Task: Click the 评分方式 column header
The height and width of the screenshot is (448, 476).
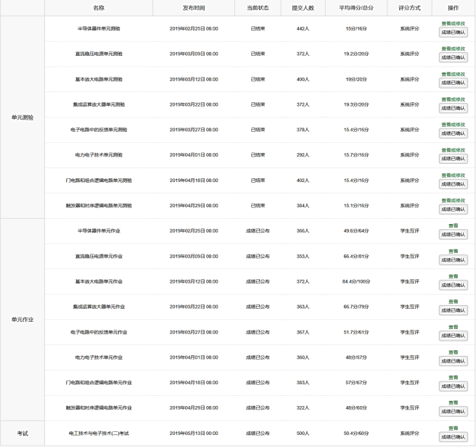Action: pyautogui.click(x=409, y=8)
